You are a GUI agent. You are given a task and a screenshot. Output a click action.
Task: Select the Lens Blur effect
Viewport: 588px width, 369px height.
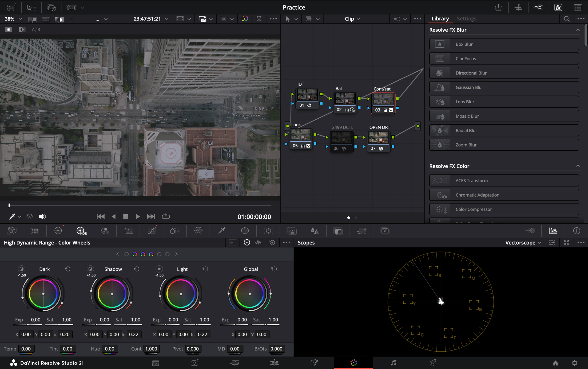click(504, 102)
